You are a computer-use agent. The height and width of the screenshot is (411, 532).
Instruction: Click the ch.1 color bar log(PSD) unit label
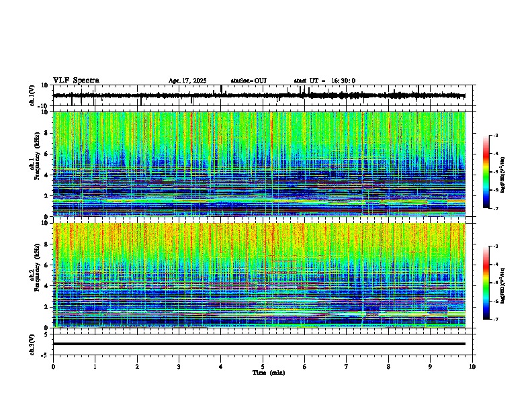(x=503, y=175)
